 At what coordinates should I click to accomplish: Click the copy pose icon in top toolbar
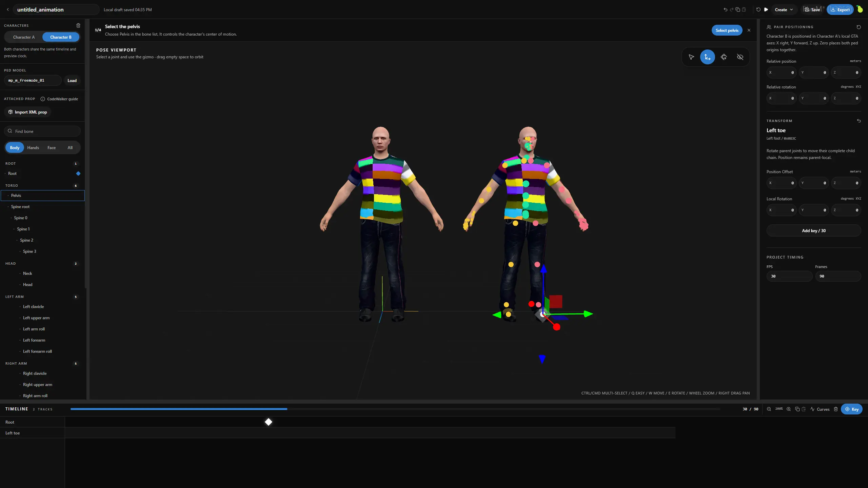738,9
